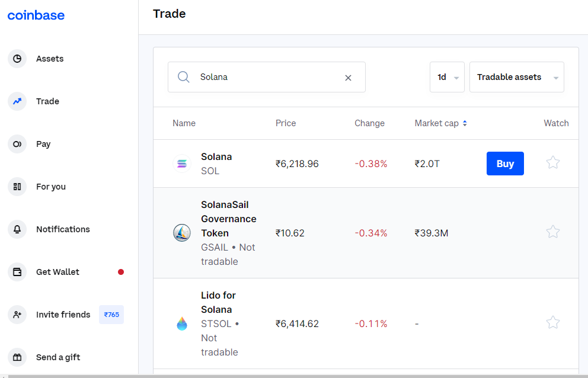Image resolution: width=588 pixels, height=378 pixels.
Task: Click the Coinbase logo
Action: pyautogui.click(x=36, y=15)
